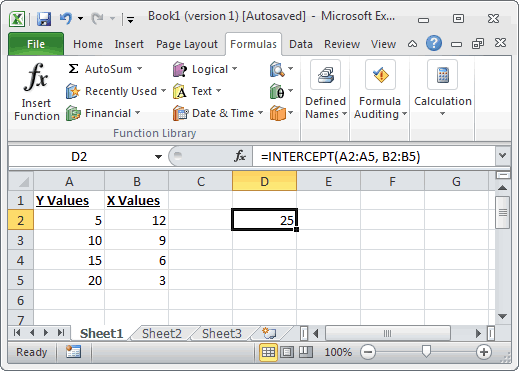Image resolution: width=519 pixels, height=371 pixels.
Task: Open Recently Used functions star icon
Action: 73,91
